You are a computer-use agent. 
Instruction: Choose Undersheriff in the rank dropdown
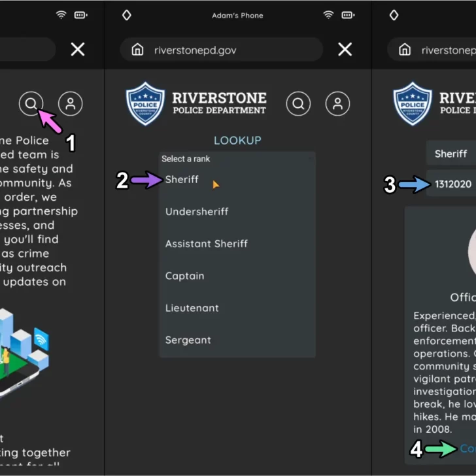pos(196,212)
